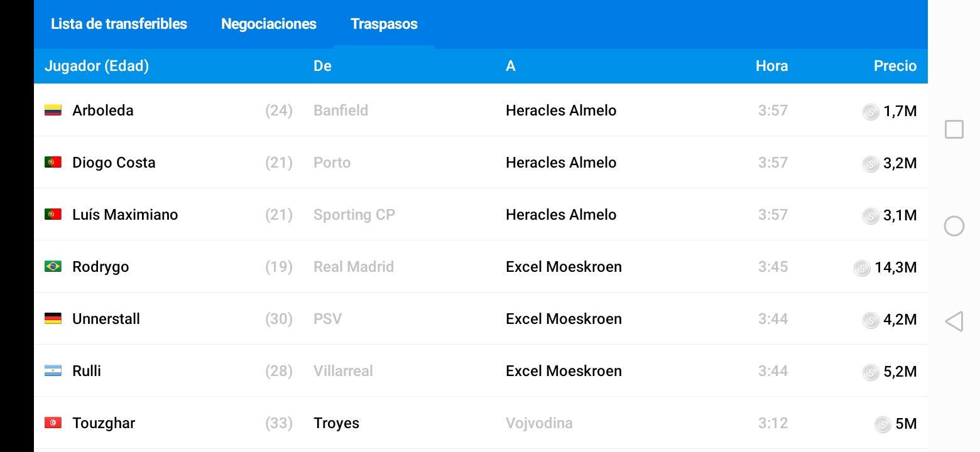Sort by the Hora column header
This screenshot has width=980, height=452.
click(771, 66)
